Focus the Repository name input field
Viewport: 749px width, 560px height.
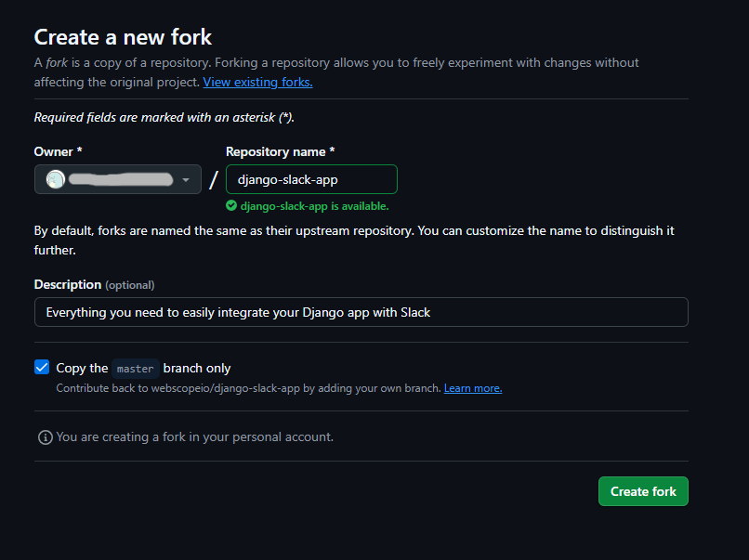[x=311, y=179]
